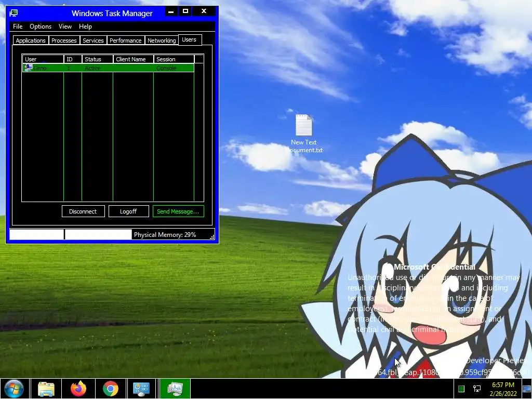
Task: Switch to the Performance tab
Action: tap(125, 41)
